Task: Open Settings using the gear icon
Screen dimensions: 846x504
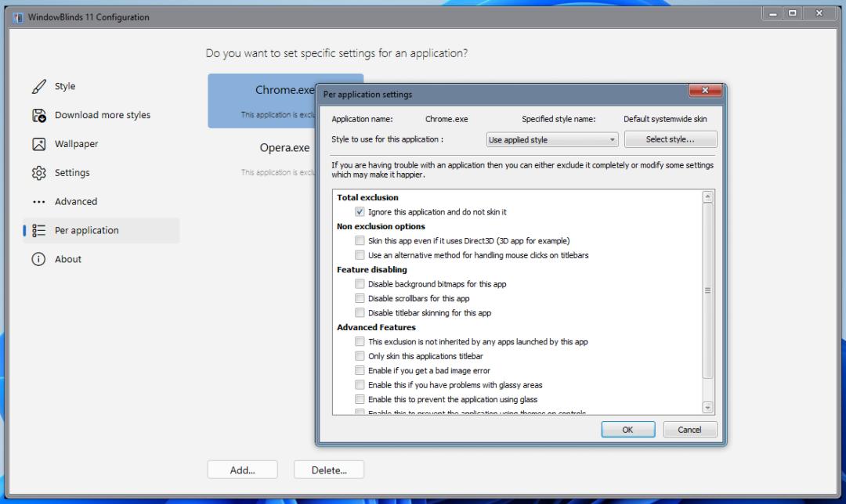Action: (38, 172)
